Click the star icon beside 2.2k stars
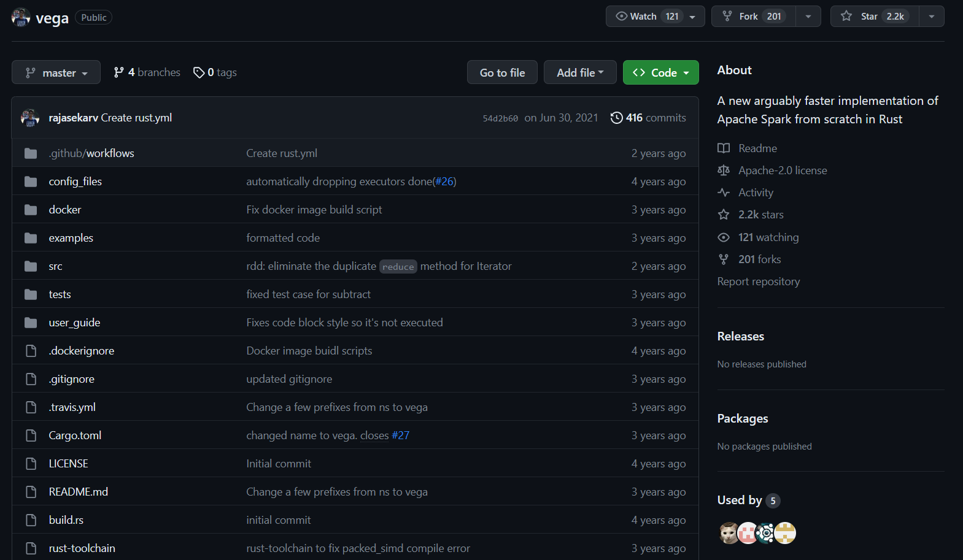 click(724, 215)
